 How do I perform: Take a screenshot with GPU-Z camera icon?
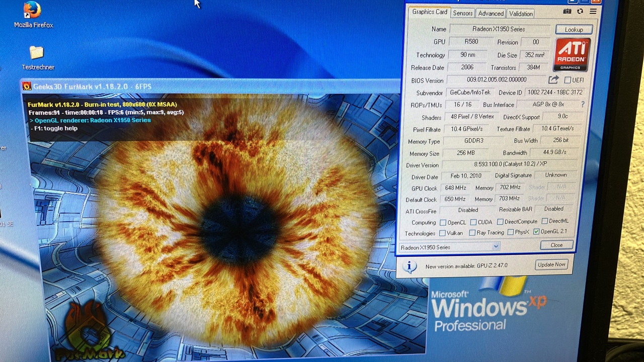click(x=567, y=12)
